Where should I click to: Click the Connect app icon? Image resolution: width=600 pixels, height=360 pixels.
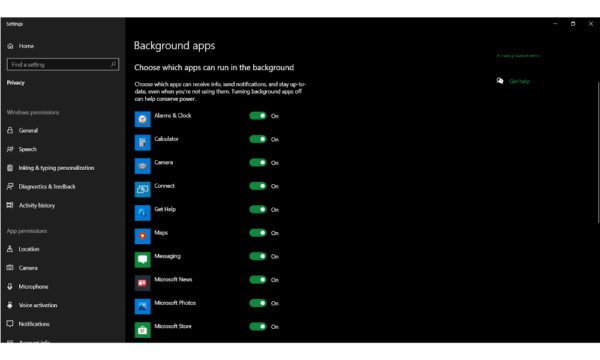point(142,189)
